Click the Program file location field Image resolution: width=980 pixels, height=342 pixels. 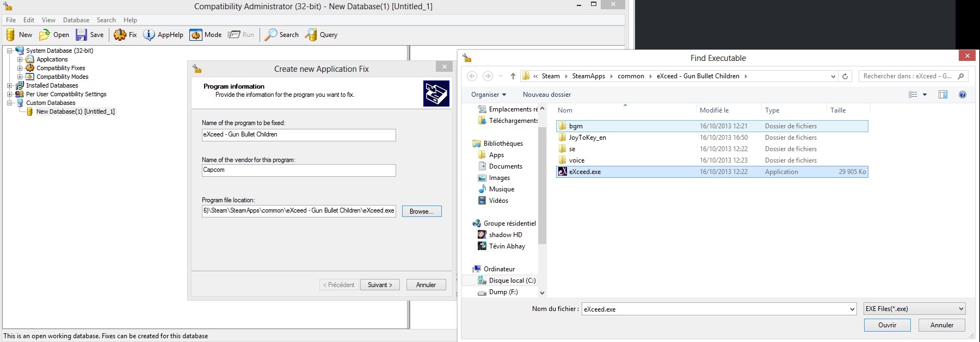point(299,211)
